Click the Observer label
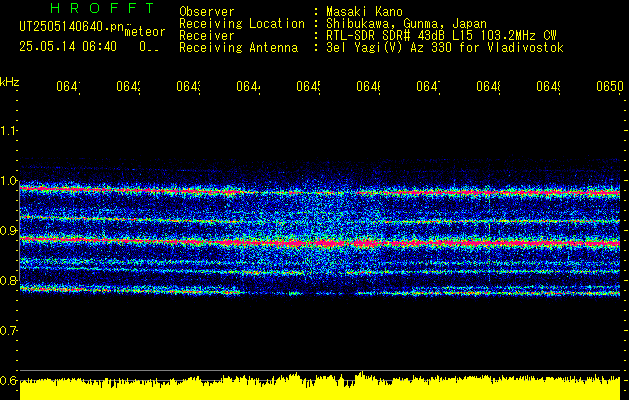 click(x=207, y=12)
